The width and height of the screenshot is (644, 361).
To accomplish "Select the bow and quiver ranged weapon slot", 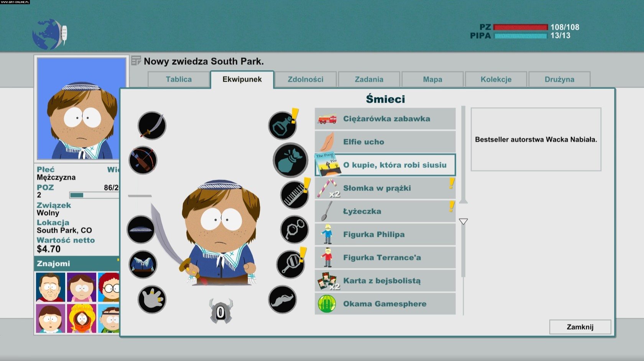I will [x=143, y=160].
